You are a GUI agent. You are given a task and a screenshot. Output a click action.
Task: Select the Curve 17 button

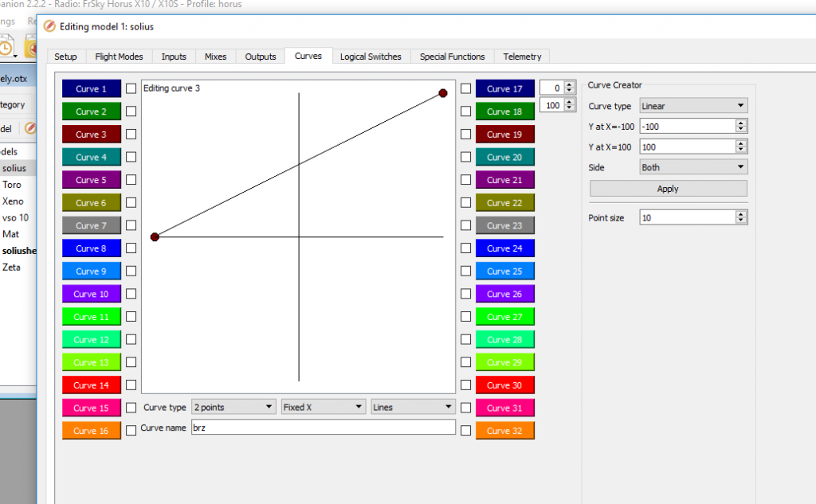[x=504, y=89]
